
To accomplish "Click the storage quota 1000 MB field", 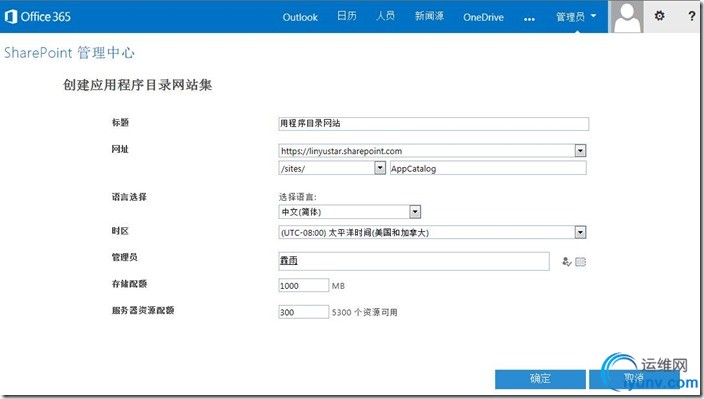I will coord(304,285).
